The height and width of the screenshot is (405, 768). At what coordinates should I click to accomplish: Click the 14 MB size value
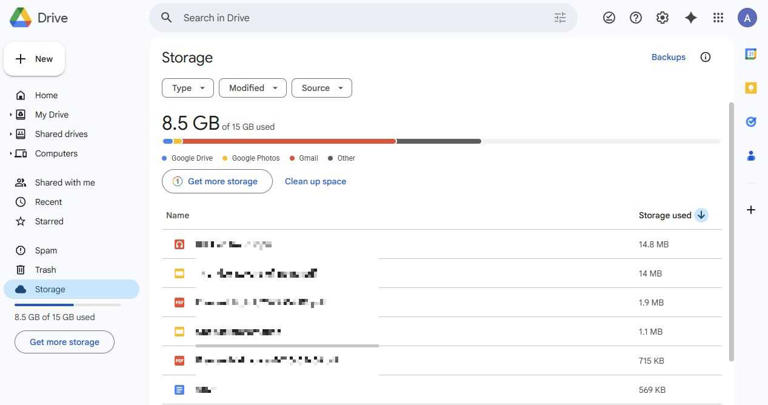[650, 273]
